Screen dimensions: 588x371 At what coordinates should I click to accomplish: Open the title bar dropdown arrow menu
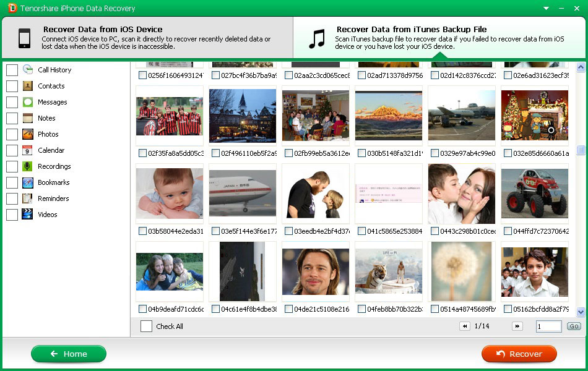pos(546,8)
